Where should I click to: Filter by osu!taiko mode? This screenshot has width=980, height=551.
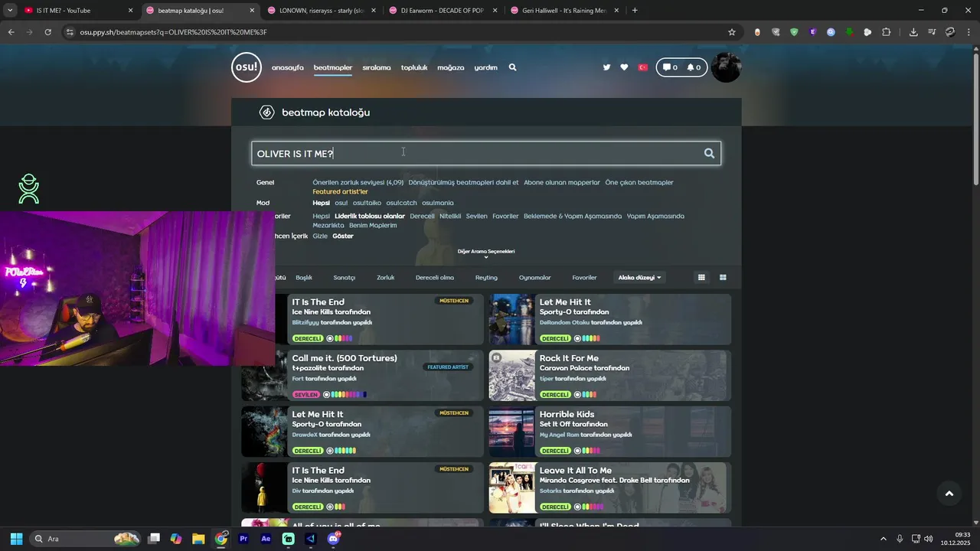pos(367,203)
